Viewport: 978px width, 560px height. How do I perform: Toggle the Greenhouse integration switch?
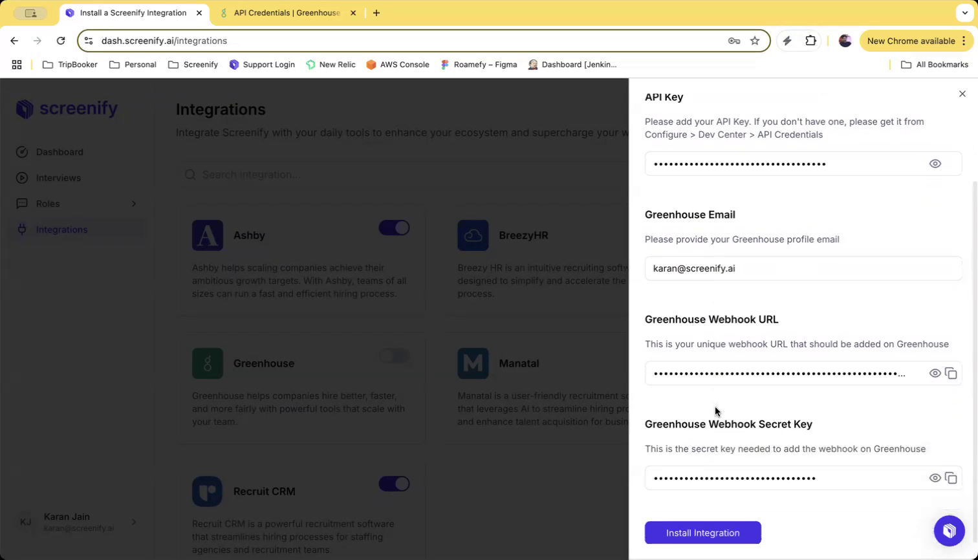394,356
